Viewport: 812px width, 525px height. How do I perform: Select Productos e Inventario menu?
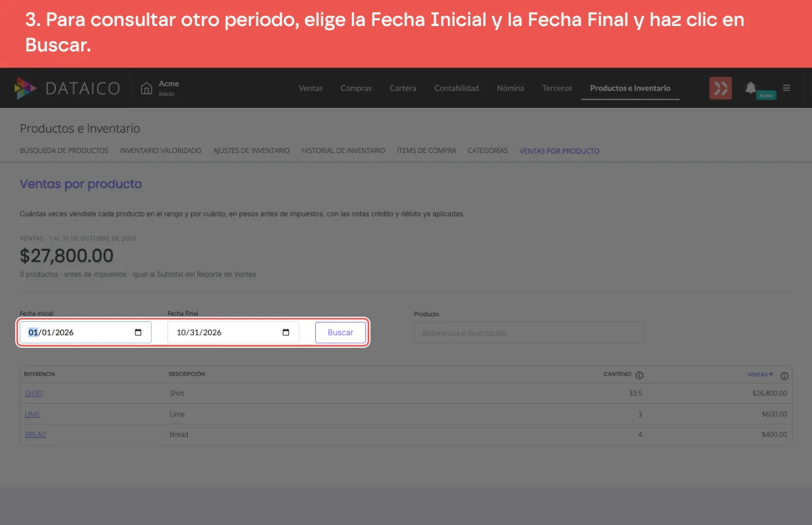click(630, 88)
